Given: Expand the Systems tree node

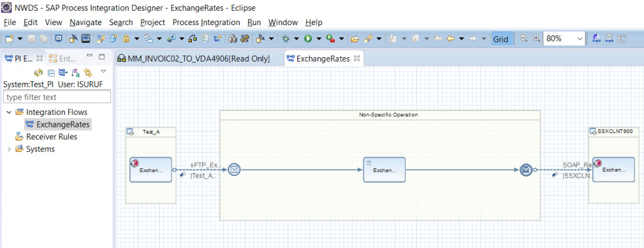Looking at the screenshot, I should coord(9,149).
